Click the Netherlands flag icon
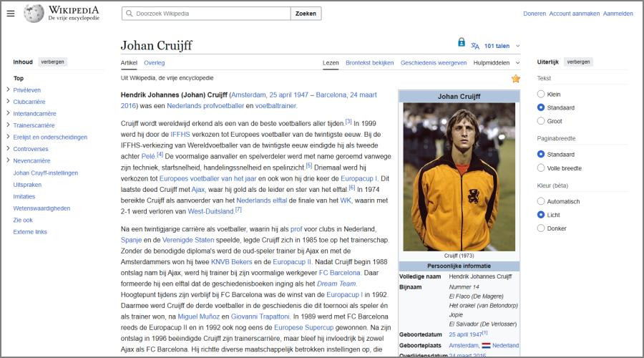This screenshot has width=644, height=358. pos(486,346)
